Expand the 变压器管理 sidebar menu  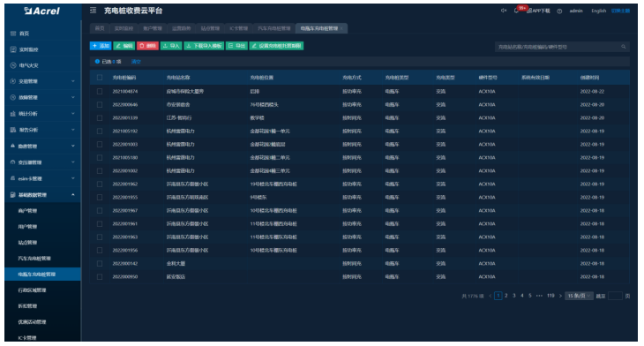tap(42, 162)
